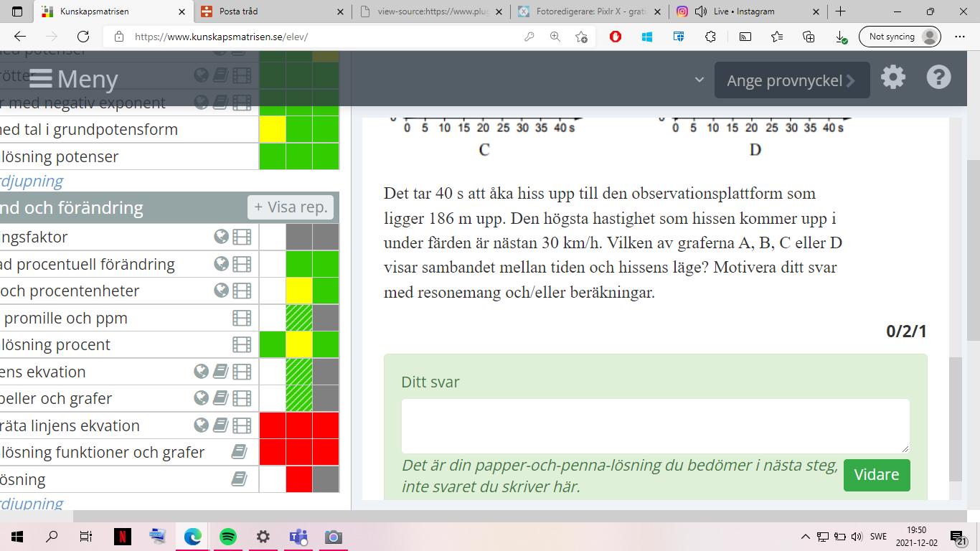
Task: Open the settings gear in Kunskapsmatrisen header
Action: click(893, 77)
